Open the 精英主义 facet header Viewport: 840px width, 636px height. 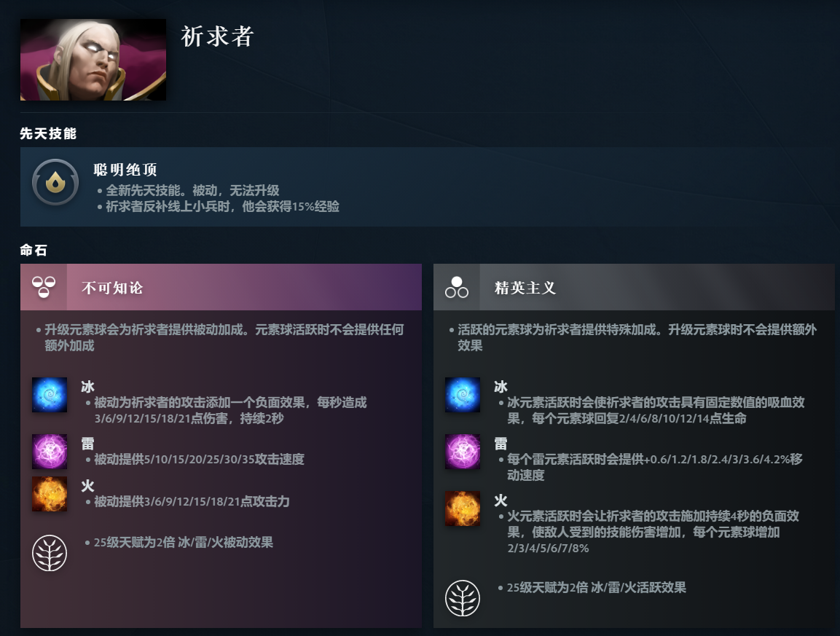click(x=634, y=287)
